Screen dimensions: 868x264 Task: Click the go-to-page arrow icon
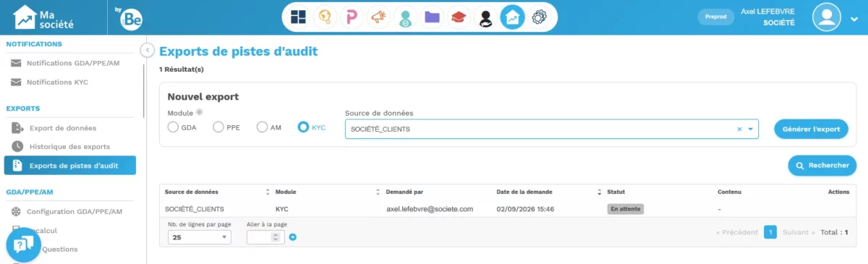point(293,237)
